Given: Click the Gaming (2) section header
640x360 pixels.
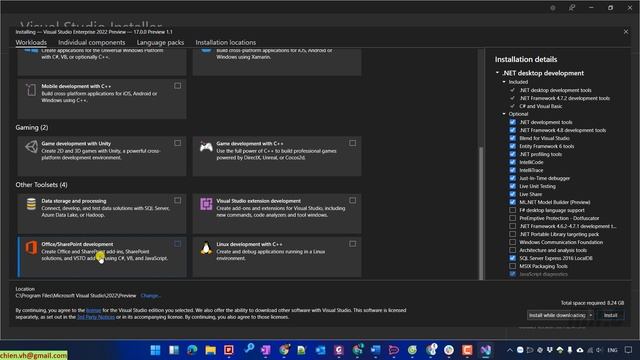Looking at the screenshot, I should click(32, 127).
